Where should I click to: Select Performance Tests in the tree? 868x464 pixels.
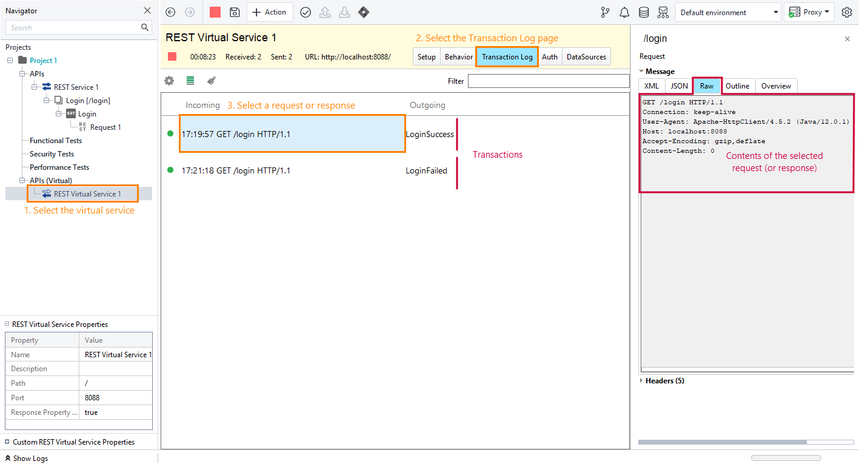(x=59, y=167)
